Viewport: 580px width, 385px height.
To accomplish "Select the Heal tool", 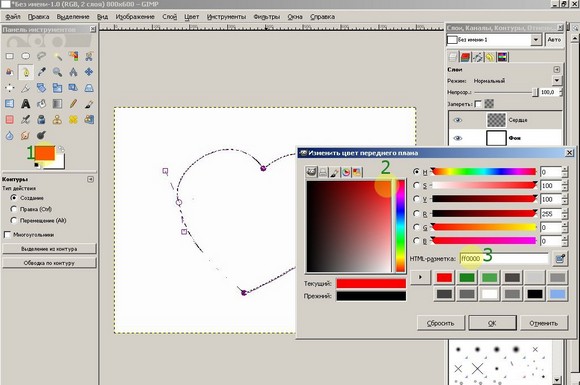I will pos(73,119).
